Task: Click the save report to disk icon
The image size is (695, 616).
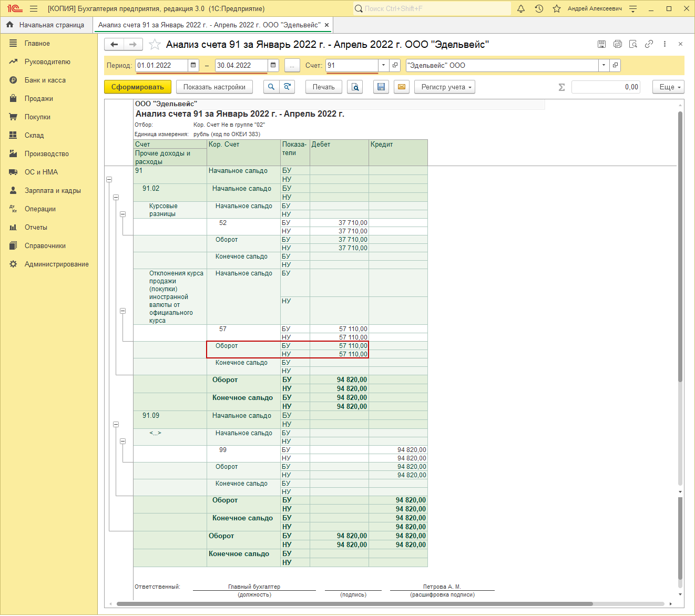Action: (x=381, y=87)
